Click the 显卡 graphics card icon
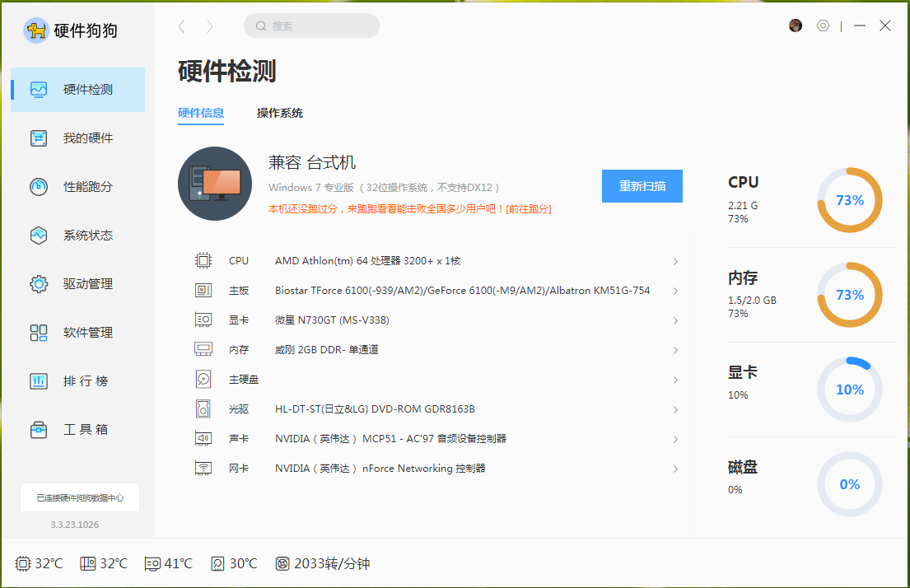This screenshot has height=588, width=910. tap(203, 320)
